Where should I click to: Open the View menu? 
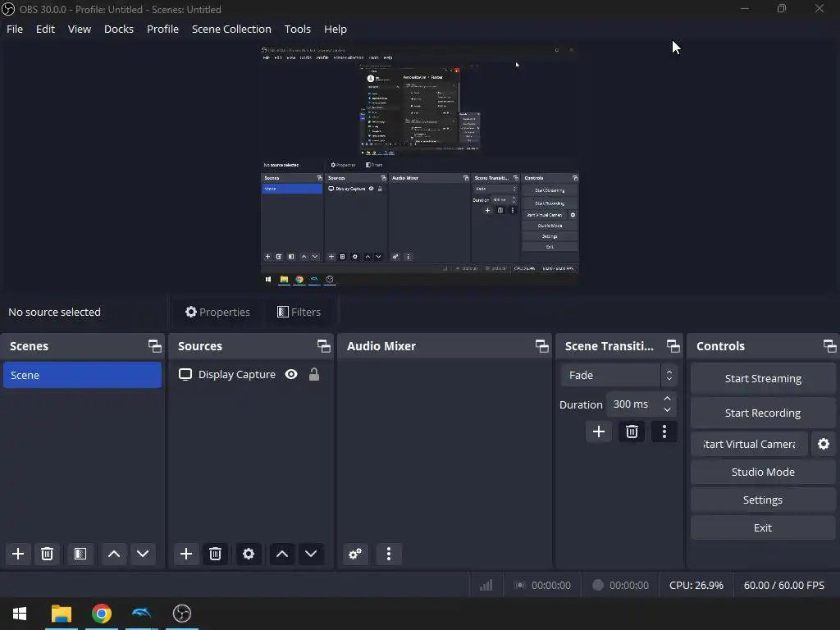80,29
